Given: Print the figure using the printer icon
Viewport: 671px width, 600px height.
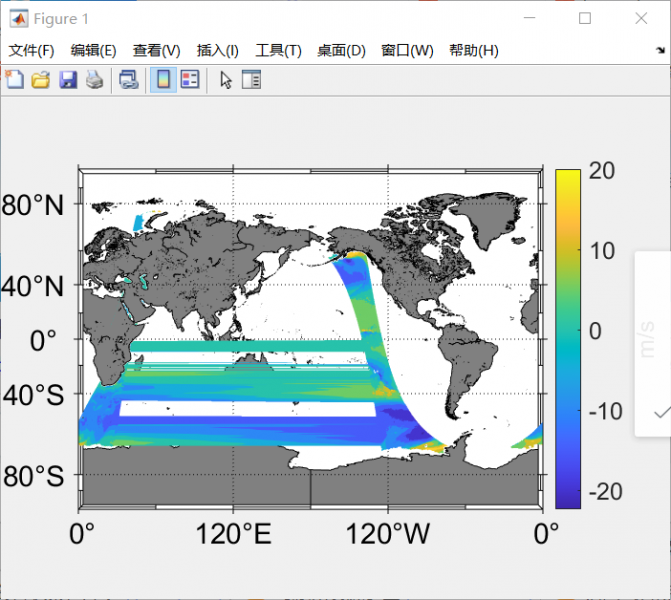Looking at the screenshot, I should click(x=93, y=80).
